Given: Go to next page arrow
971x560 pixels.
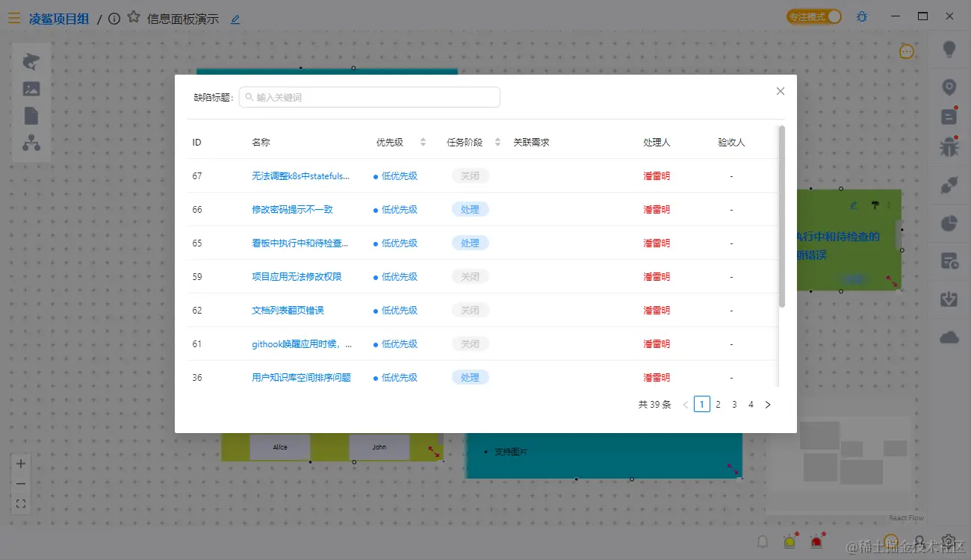Looking at the screenshot, I should point(767,405).
